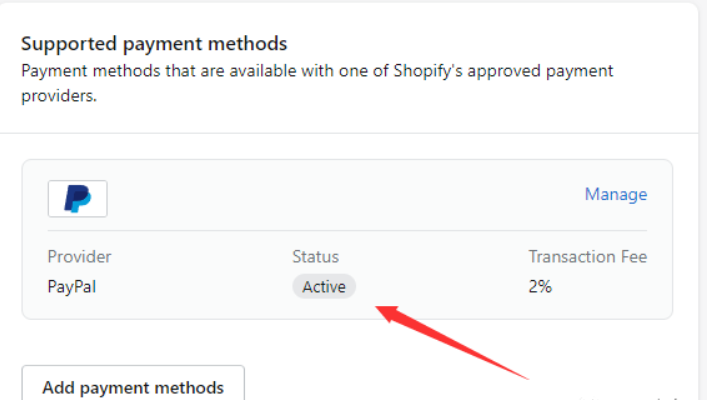Click the blue double-P mark inside PayPal logo
The image size is (711, 400).
coord(77,198)
